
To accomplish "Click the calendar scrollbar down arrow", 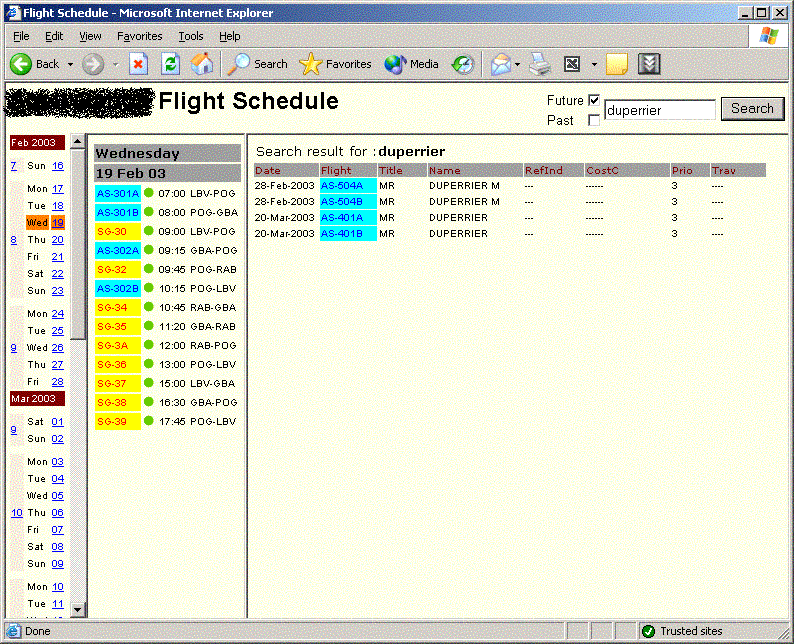I will (78, 610).
